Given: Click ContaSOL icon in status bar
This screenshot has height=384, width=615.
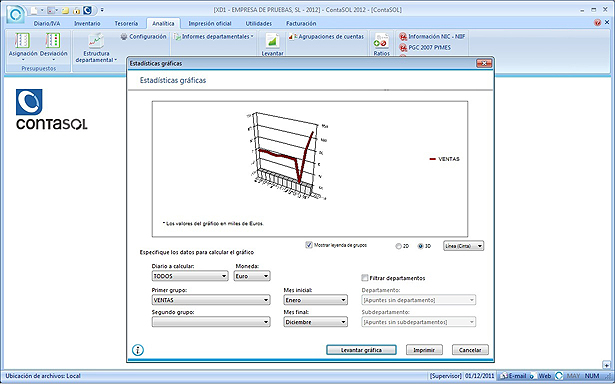Looking at the screenshot, I should pyautogui.click(x=559, y=376).
